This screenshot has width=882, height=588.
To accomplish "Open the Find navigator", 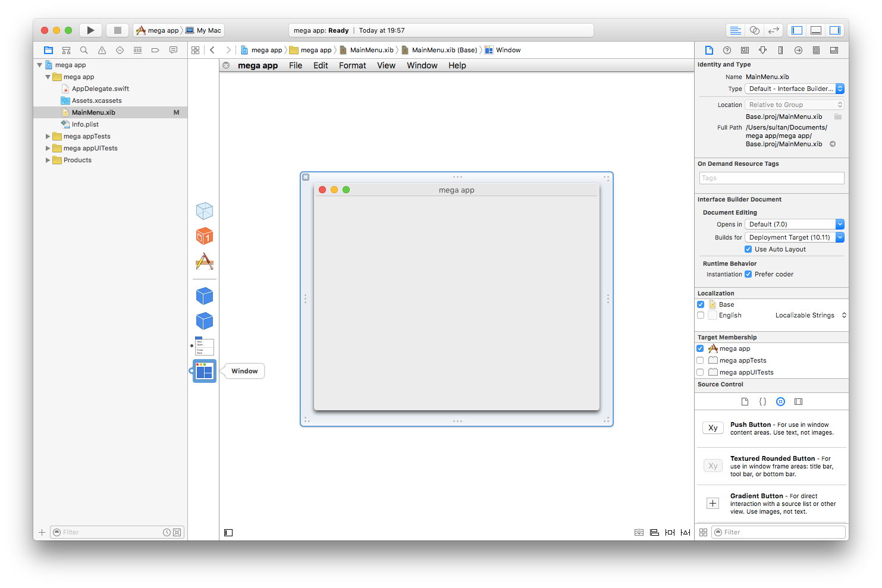I will tap(84, 50).
